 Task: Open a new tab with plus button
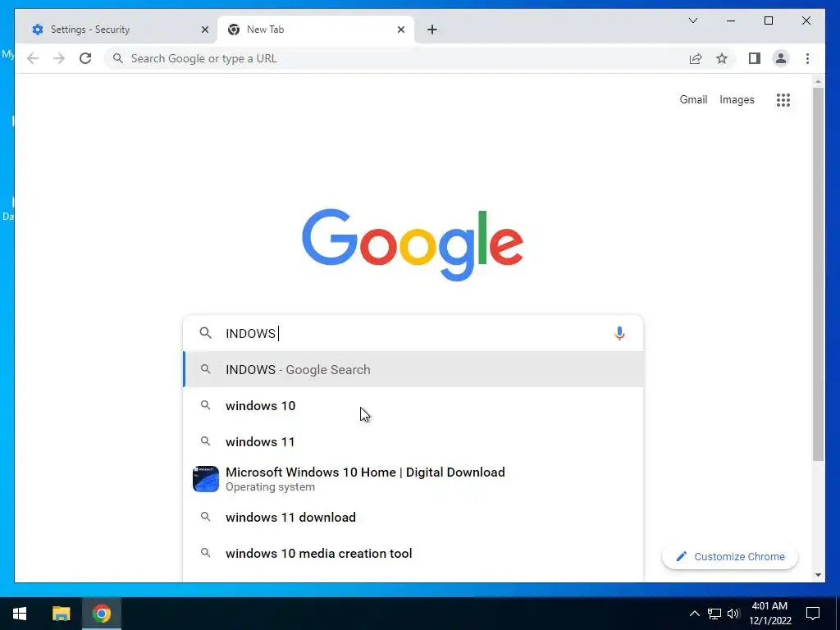pyautogui.click(x=432, y=30)
